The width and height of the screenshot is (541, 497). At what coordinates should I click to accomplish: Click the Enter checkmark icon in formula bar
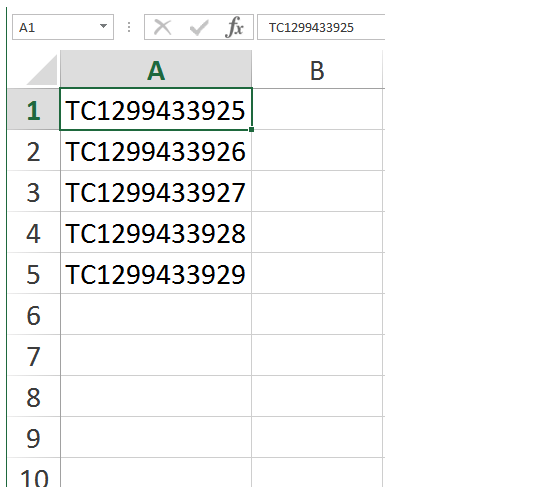199,27
